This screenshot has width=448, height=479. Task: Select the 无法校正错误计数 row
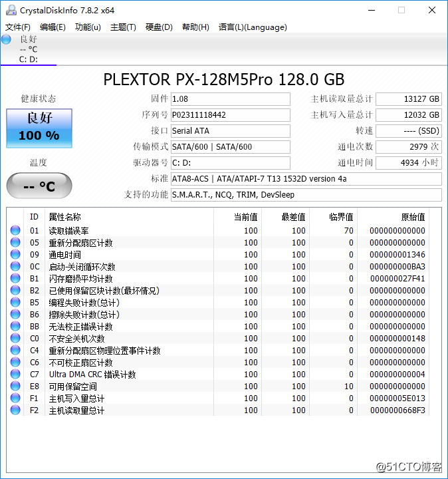pyautogui.click(x=218, y=326)
